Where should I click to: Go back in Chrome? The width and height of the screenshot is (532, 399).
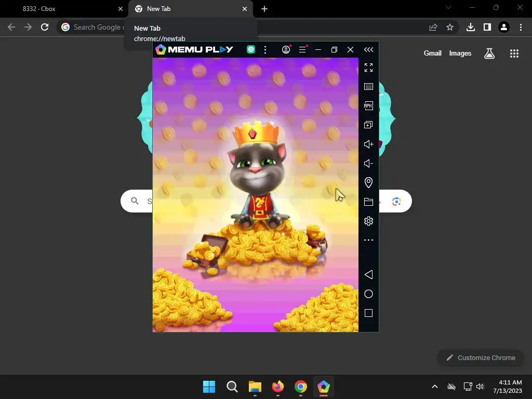[x=11, y=27]
